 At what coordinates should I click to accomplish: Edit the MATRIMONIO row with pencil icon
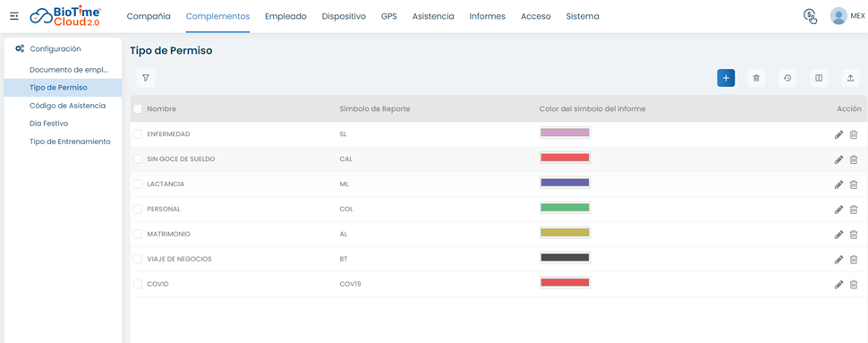tap(838, 235)
